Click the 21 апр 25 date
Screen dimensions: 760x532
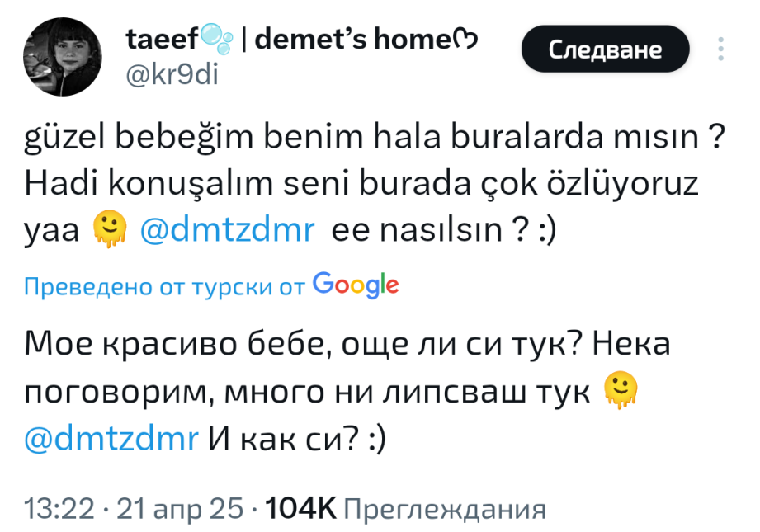point(180,507)
